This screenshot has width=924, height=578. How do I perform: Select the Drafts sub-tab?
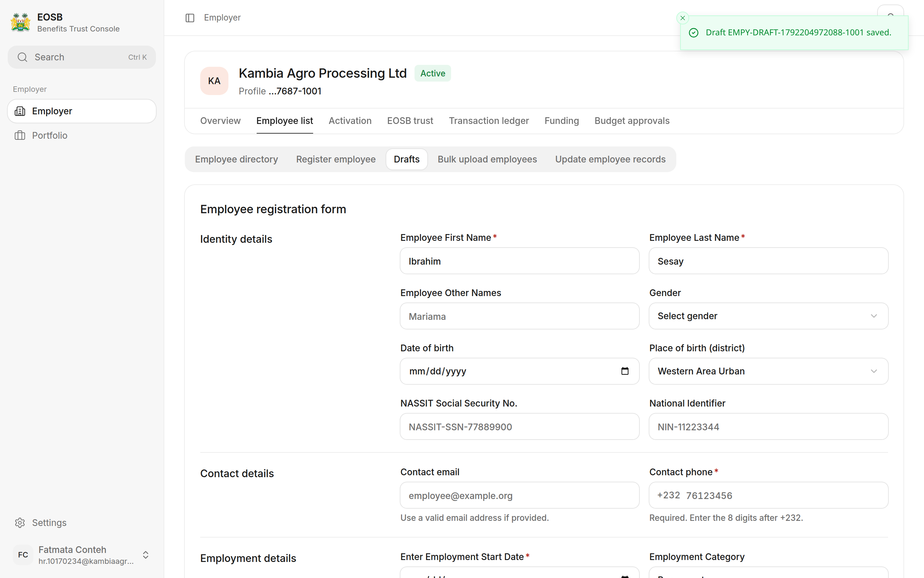coord(406,159)
